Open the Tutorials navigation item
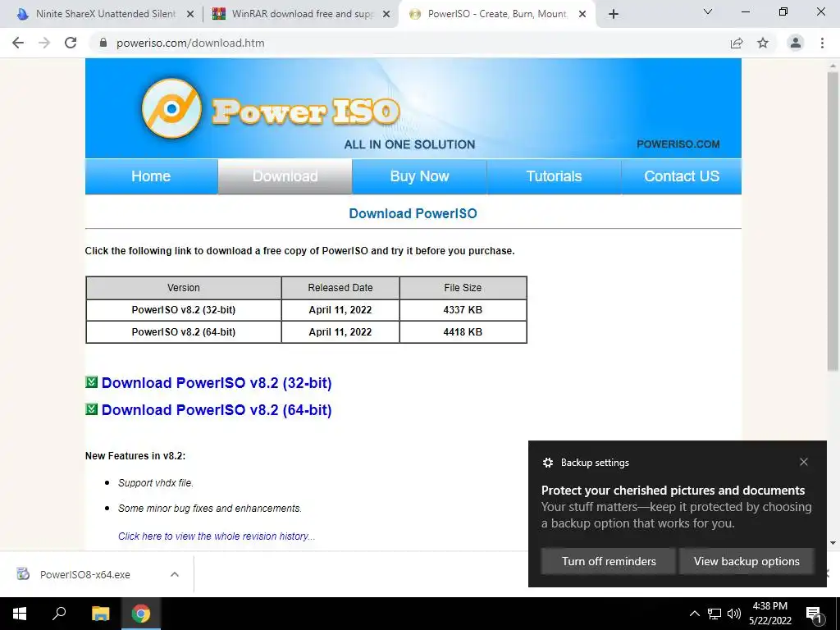This screenshot has height=630, width=840. (554, 176)
